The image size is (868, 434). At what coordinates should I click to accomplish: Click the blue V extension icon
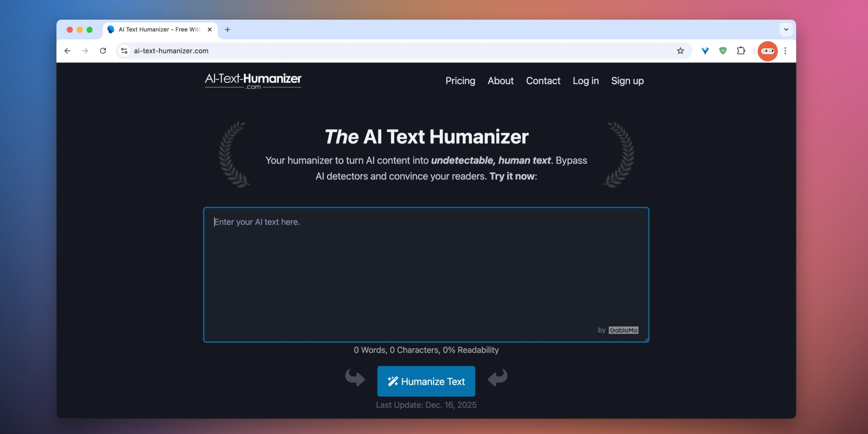pos(705,51)
